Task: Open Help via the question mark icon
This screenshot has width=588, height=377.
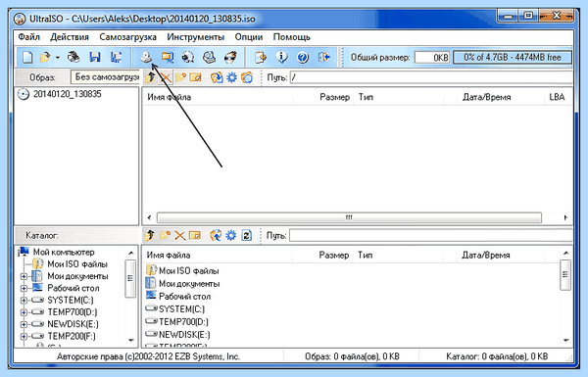Action: (302, 58)
